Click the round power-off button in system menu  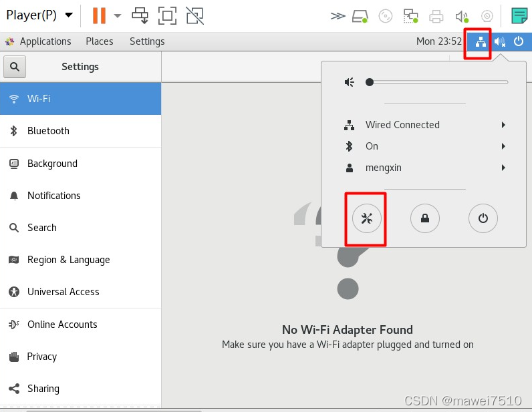tap(483, 218)
